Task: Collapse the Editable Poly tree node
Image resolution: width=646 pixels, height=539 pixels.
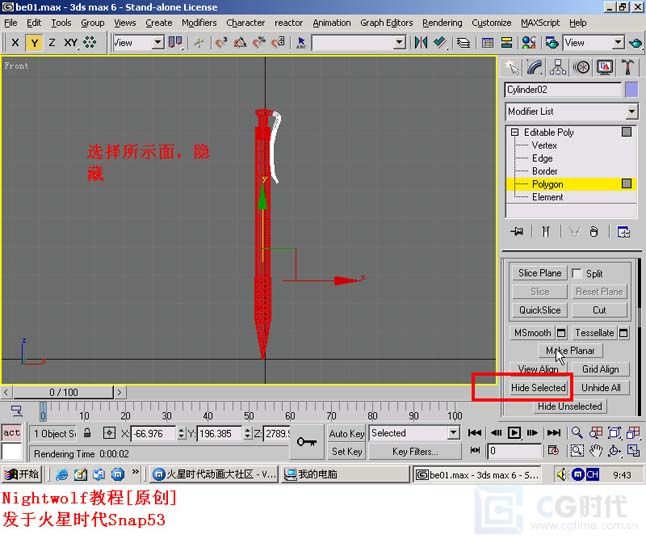Action: click(x=515, y=132)
